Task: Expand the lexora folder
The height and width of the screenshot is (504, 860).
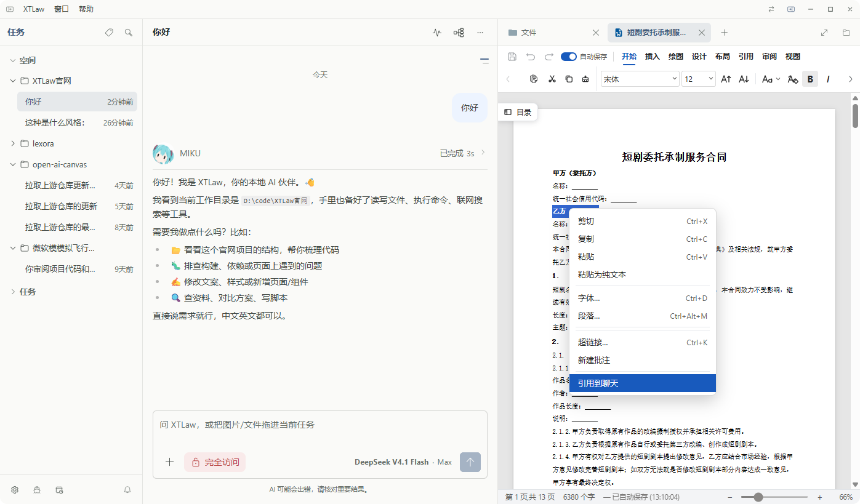Action: click(14, 143)
